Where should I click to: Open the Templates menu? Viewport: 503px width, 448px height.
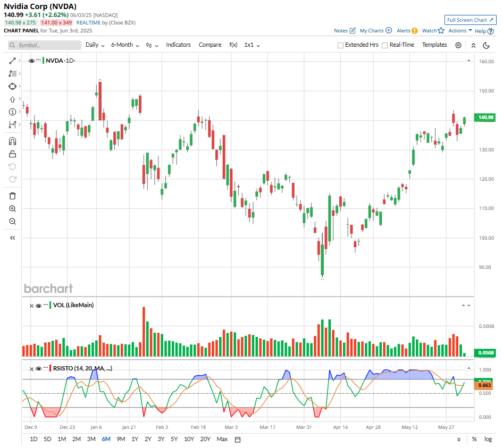[434, 45]
